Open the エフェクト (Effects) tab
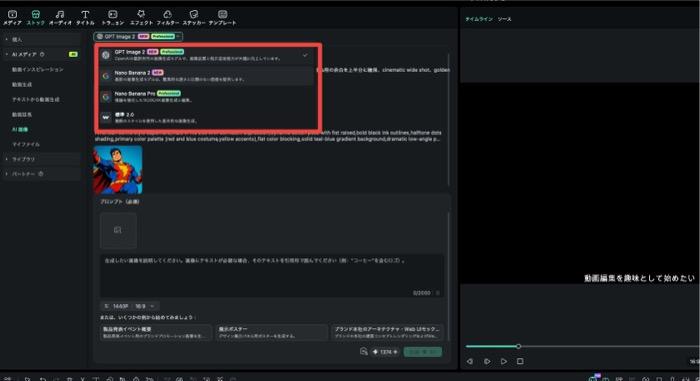 point(141,17)
